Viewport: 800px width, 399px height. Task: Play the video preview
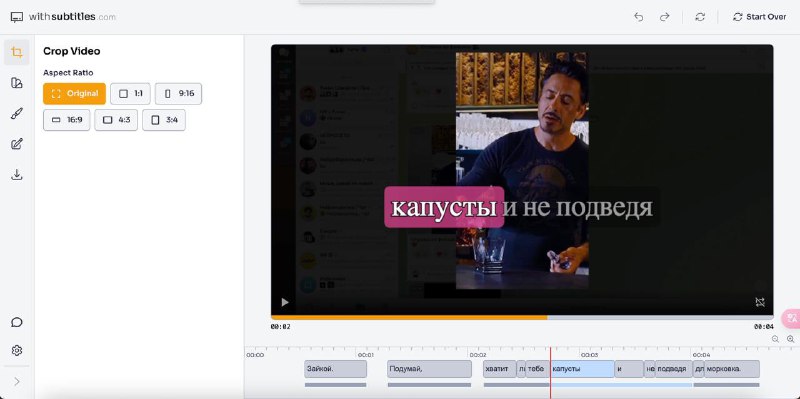pos(285,302)
